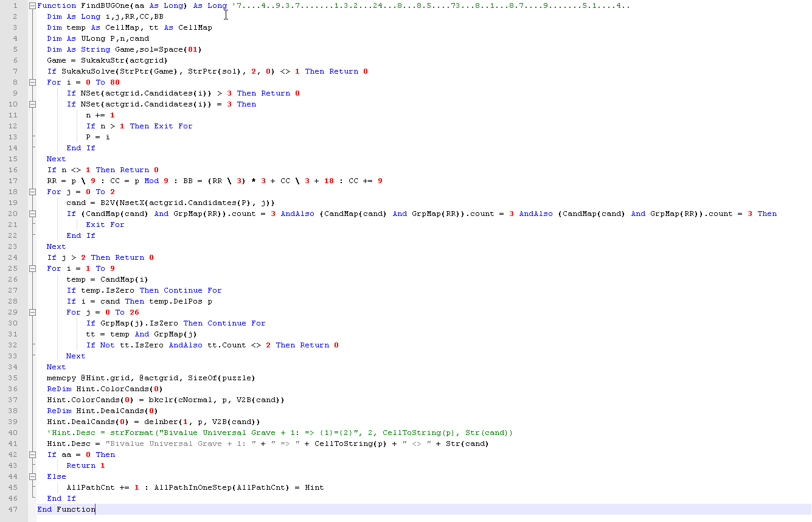
Task: Collapse the 'For i = 0 To 80' block
Action: pos(32,82)
